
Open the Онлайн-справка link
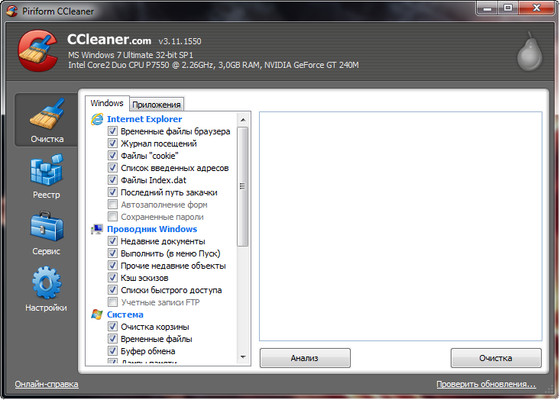(46, 384)
